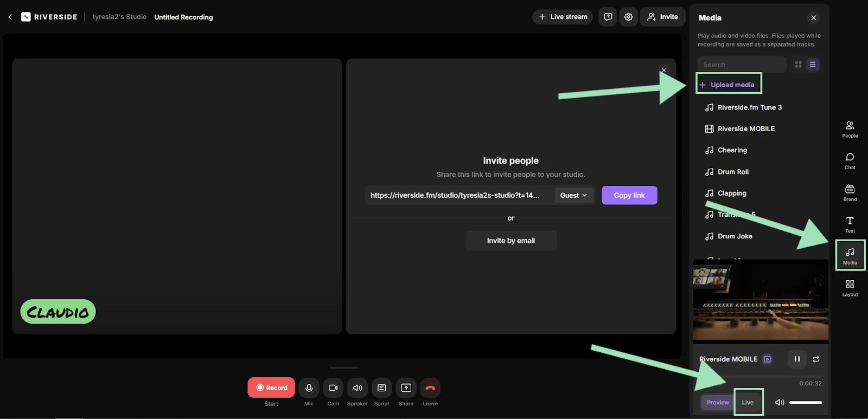Close the Media panel

[x=813, y=18]
